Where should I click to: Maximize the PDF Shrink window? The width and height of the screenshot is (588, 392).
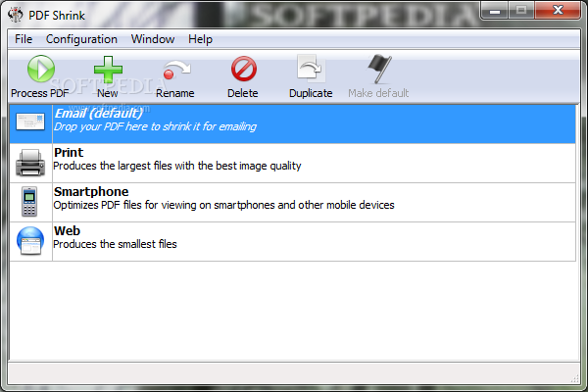521,11
